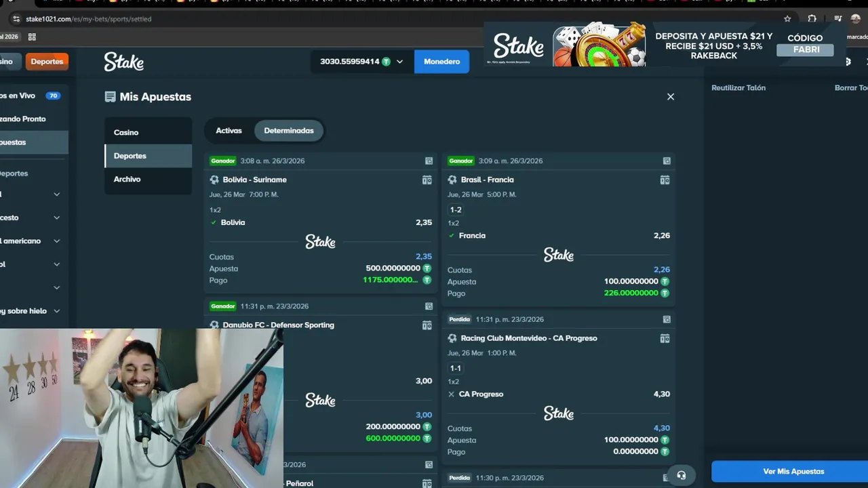Screen dimensions: 868x488
Task: Expand the 'sobre hielo' sidebar category
Action: 33,311
